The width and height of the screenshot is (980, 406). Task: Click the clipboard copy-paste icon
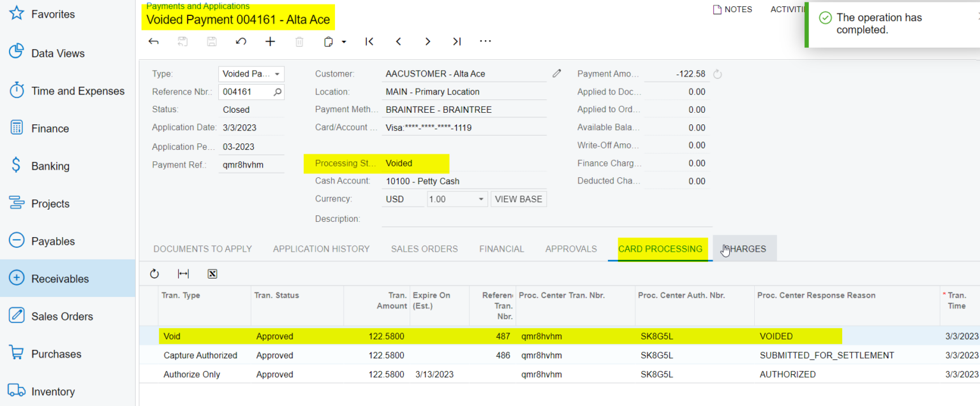329,41
